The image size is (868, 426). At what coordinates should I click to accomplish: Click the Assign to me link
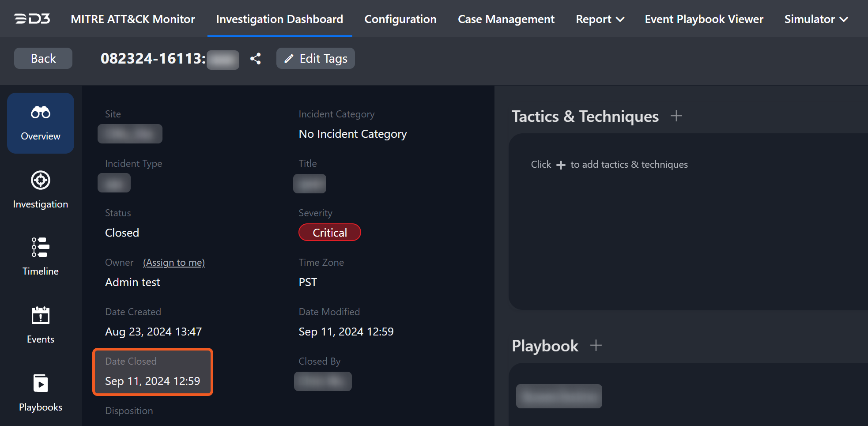[x=174, y=263]
